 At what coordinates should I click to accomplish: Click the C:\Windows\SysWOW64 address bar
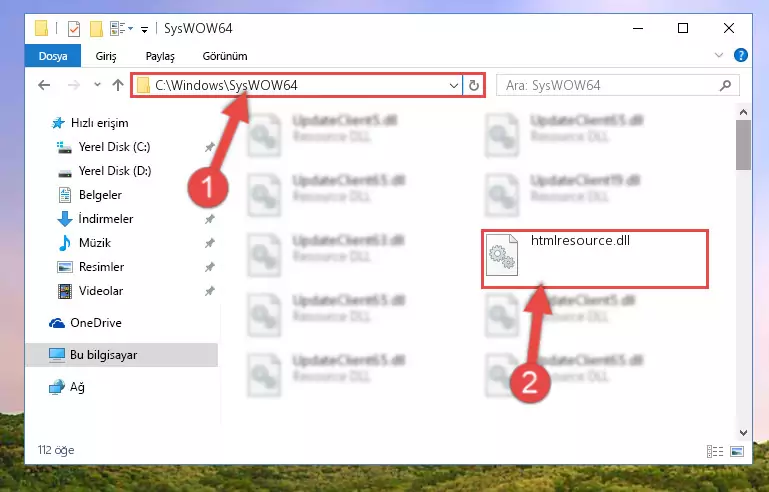click(297, 85)
